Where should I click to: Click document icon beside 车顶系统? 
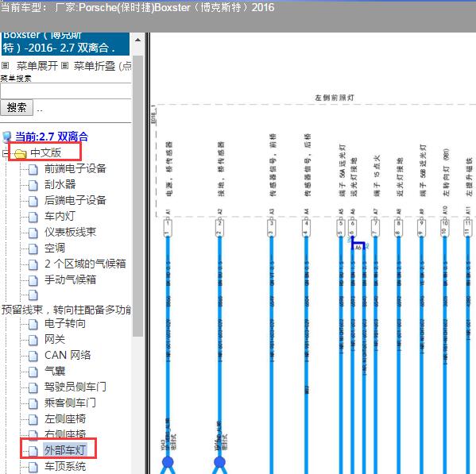33,467
